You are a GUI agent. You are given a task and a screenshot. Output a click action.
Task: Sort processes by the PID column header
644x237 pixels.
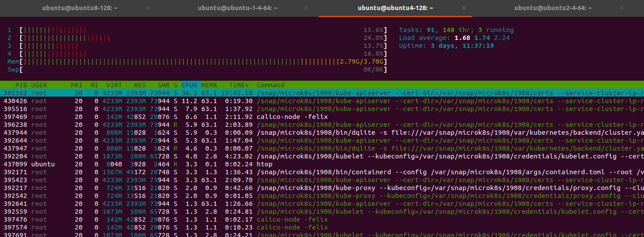pos(21,85)
